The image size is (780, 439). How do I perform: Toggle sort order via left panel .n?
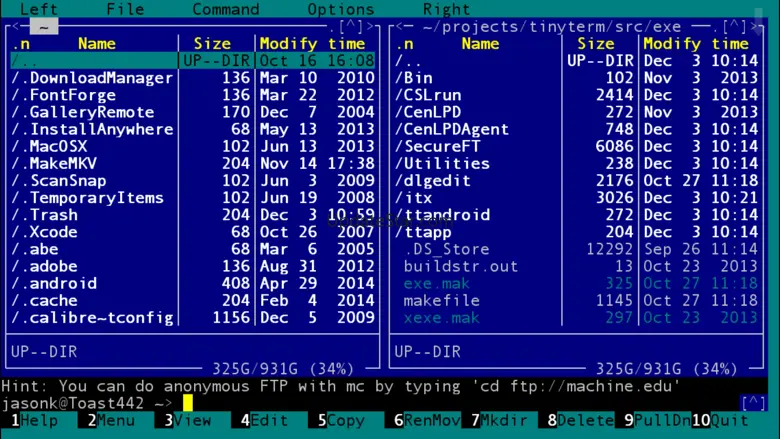coord(21,44)
